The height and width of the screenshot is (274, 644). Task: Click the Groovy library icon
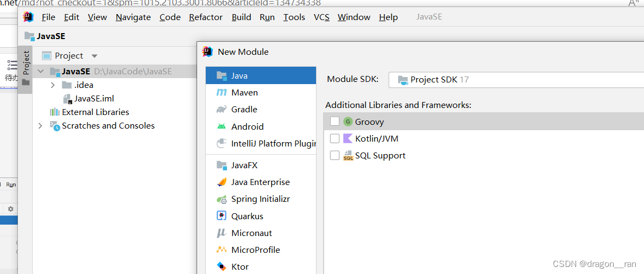(x=348, y=122)
